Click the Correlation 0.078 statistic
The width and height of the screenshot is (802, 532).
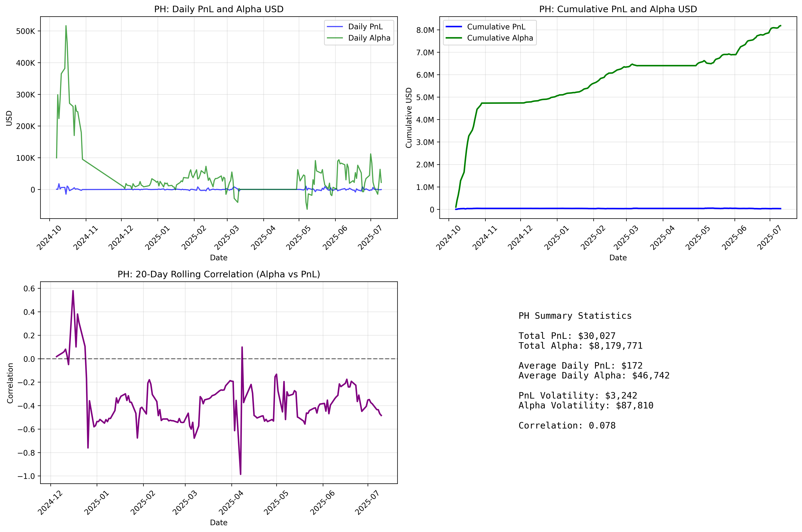point(567,425)
